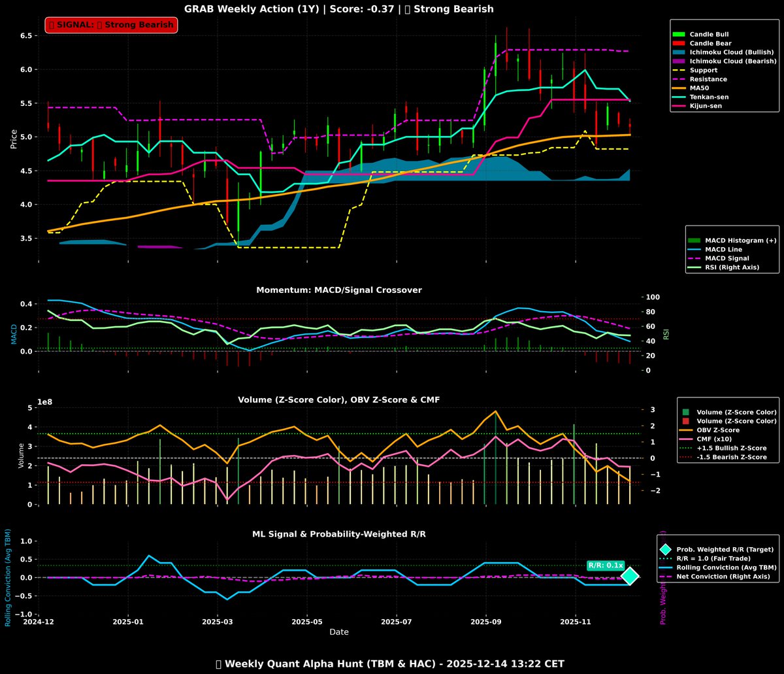The height and width of the screenshot is (674, 784).
Task: Click the cyan diamond R/R target marker
Action: (x=630, y=576)
